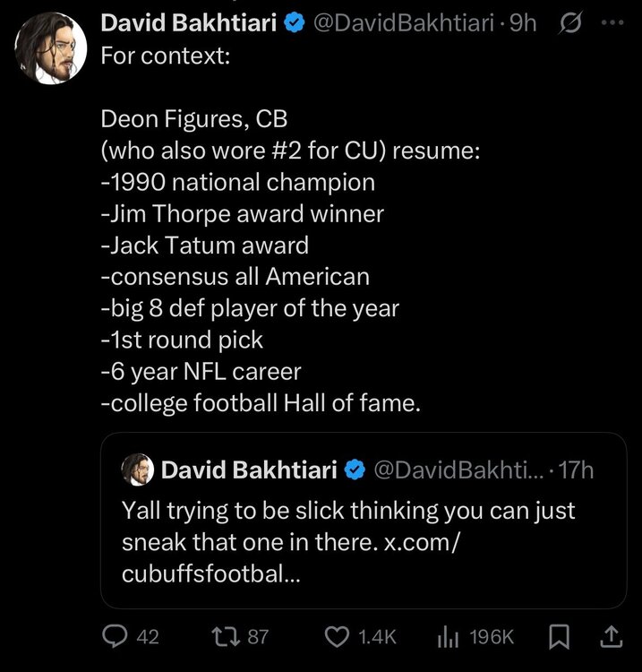
Task: Click the author name inside quoted post
Action: click(x=249, y=470)
